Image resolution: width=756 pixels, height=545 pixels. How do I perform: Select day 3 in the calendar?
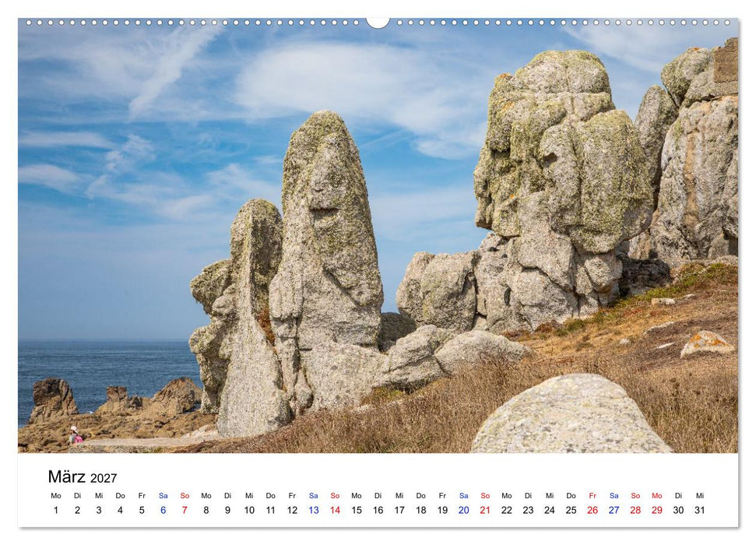tap(99, 510)
